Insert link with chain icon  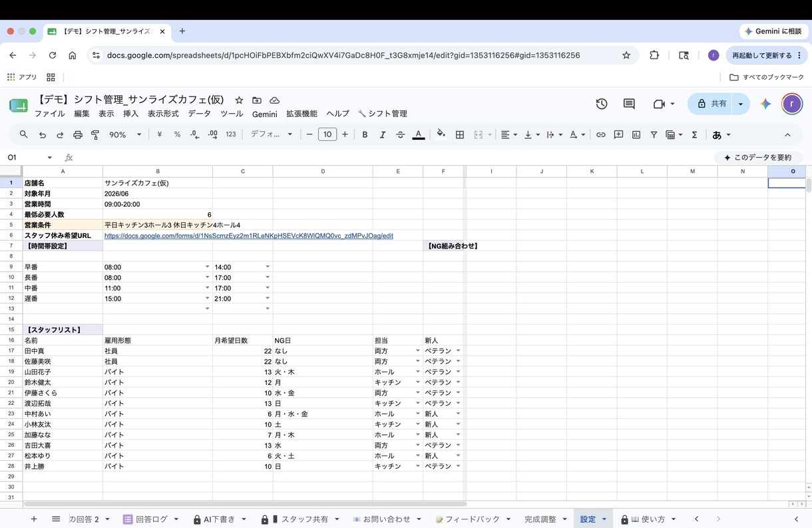600,134
